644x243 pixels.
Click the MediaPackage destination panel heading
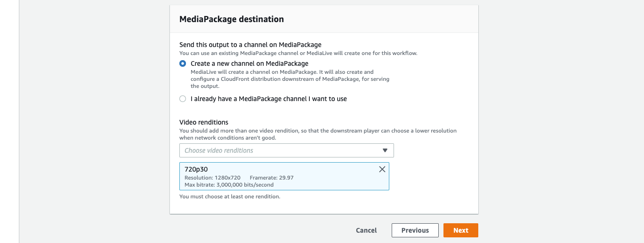(x=232, y=19)
